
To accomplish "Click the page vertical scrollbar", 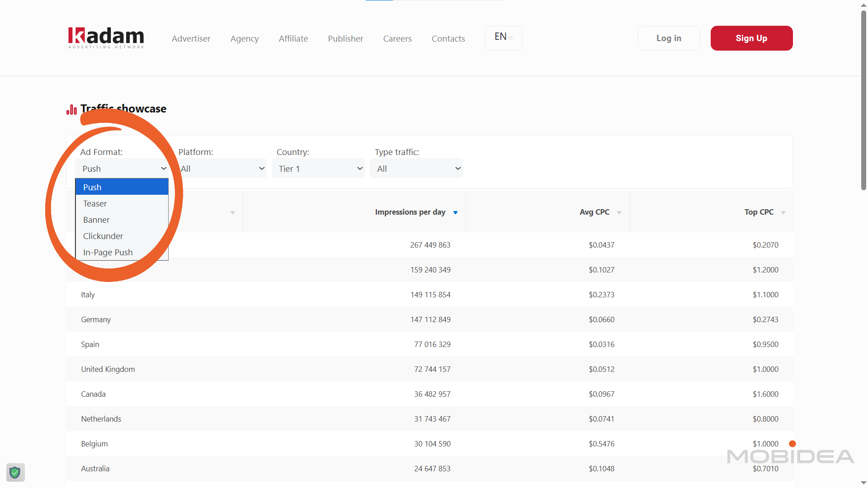I will pyautogui.click(x=863, y=99).
